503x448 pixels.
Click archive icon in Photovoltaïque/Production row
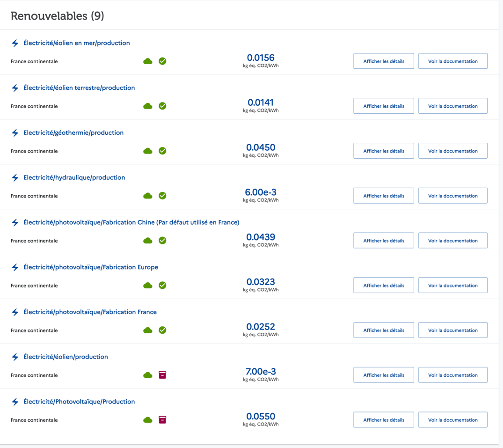[x=162, y=420]
